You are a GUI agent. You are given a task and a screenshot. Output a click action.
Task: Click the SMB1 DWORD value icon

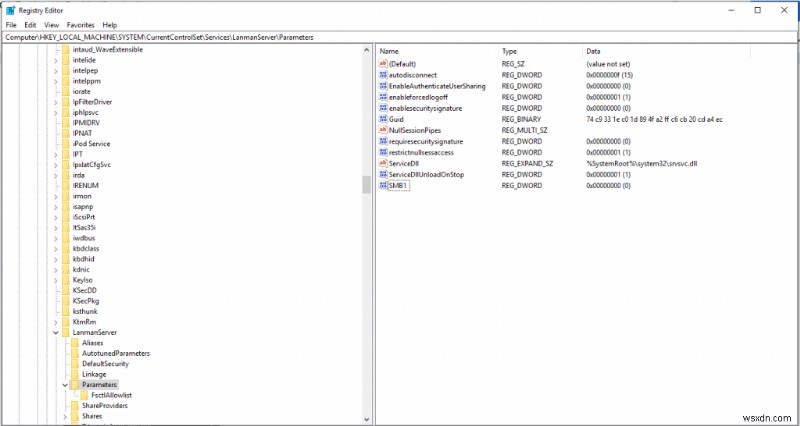pos(383,186)
